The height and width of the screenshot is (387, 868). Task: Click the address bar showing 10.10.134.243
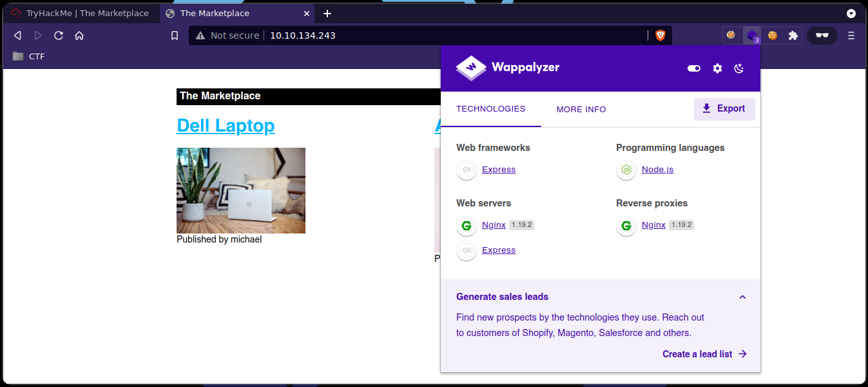[430, 35]
